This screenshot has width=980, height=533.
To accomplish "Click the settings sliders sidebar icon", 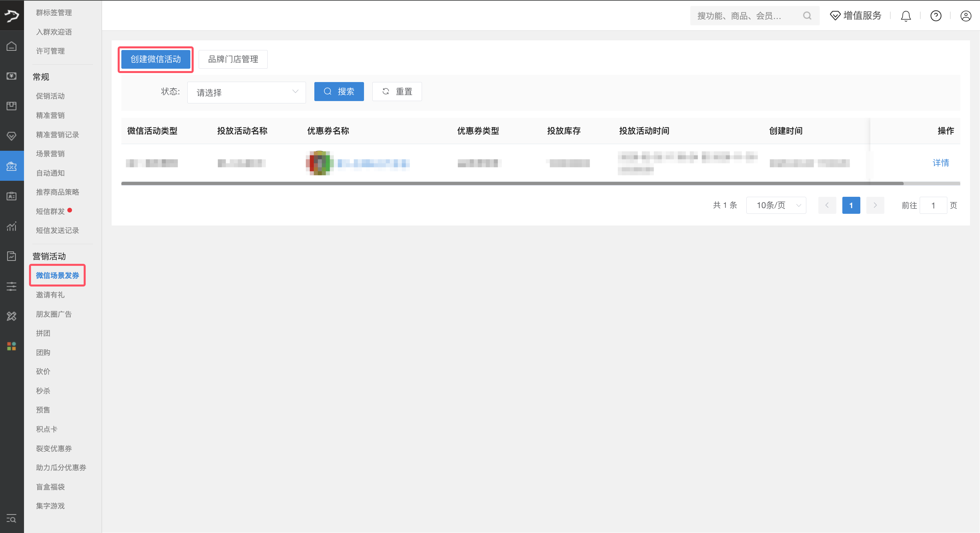I will 11,286.
